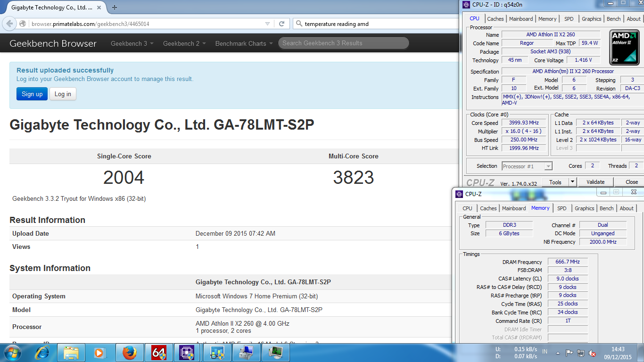The width and height of the screenshot is (644, 362).
Task: Click the CPU-Z top window title icon
Action: [466, 5]
